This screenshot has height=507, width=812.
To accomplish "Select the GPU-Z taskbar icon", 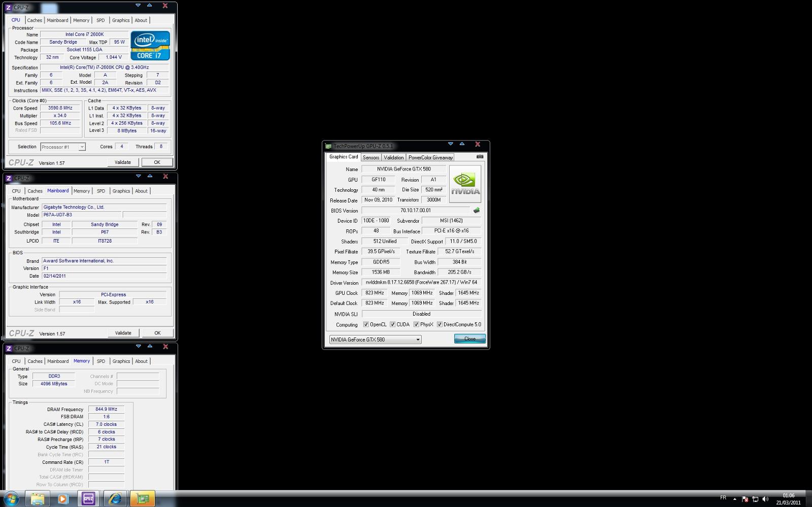I will tap(142, 499).
